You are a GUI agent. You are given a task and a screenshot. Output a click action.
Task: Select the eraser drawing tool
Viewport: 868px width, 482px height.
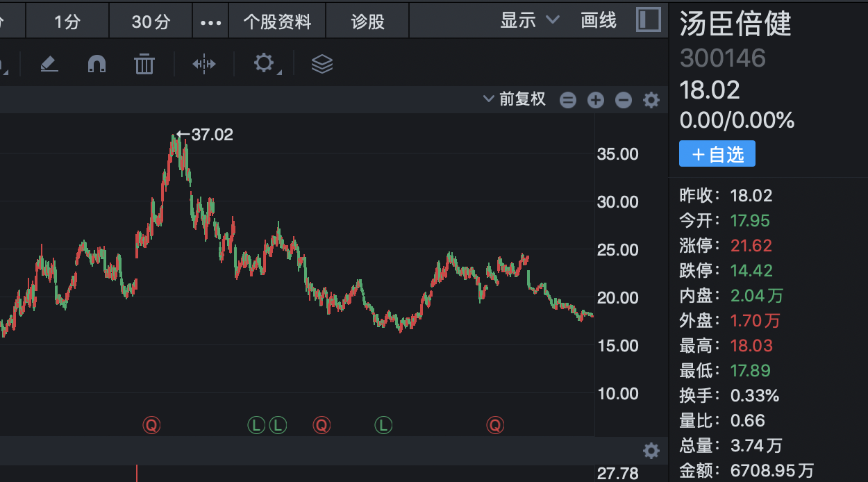pyautogui.click(x=49, y=65)
